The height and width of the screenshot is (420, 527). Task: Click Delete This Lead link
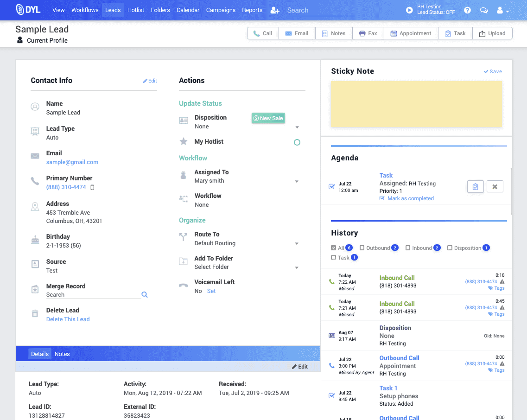[68, 319]
